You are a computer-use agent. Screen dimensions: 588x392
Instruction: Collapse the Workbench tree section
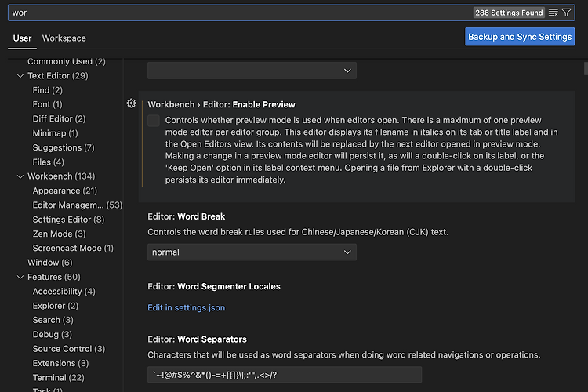20,176
